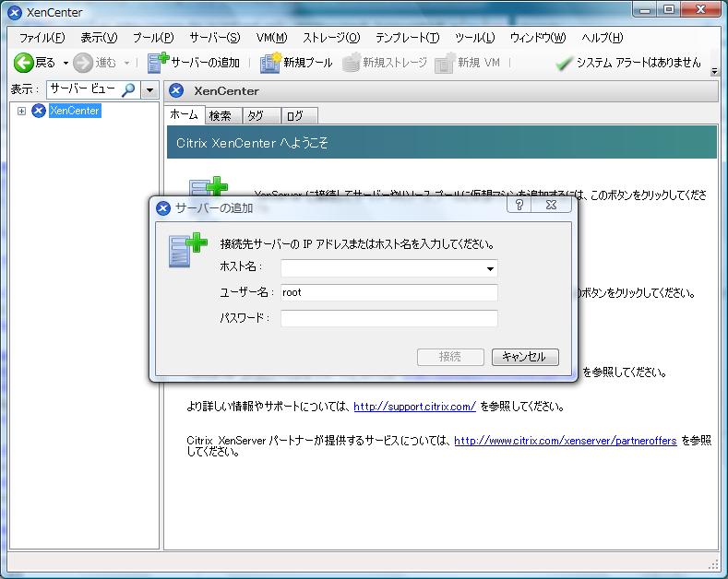Open the Forward history dropdown arrow
This screenshot has height=579, width=728.
126,63
